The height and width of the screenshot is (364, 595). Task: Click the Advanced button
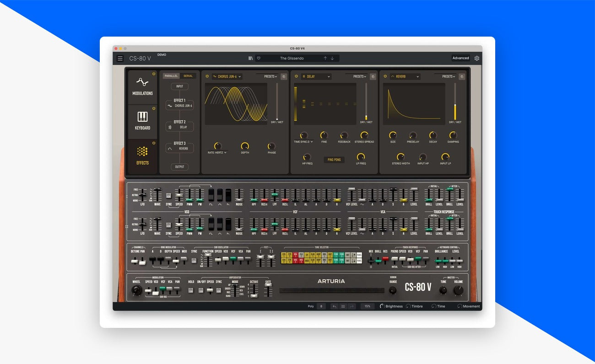[460, 58]
